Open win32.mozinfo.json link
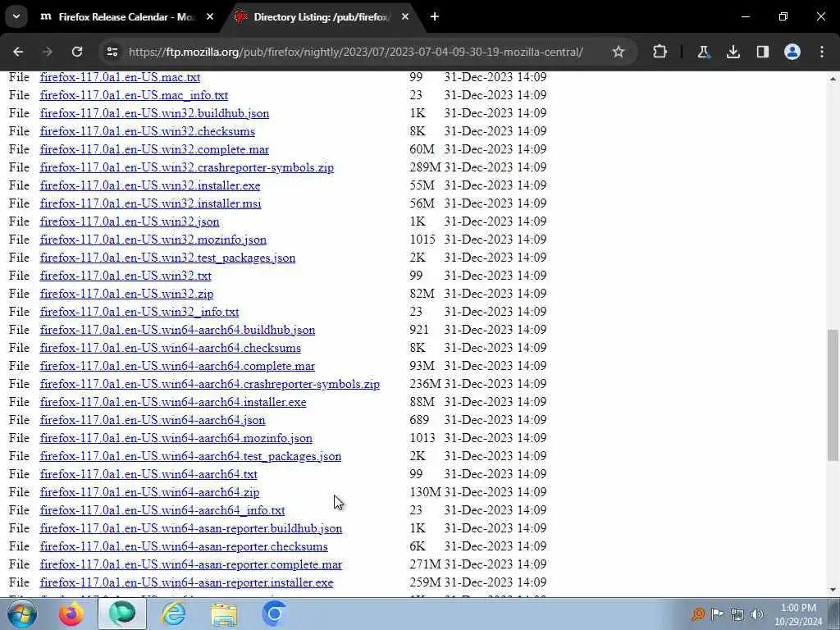 pos(153,240)
